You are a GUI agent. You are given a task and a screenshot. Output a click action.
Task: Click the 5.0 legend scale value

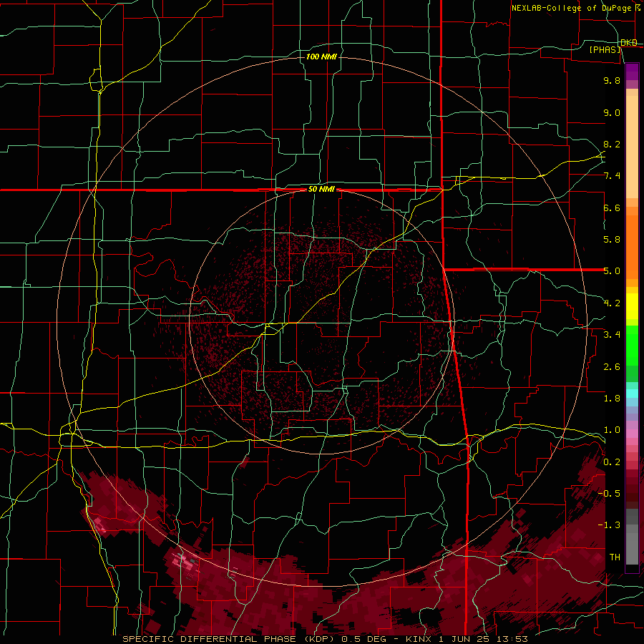(612, 271)
